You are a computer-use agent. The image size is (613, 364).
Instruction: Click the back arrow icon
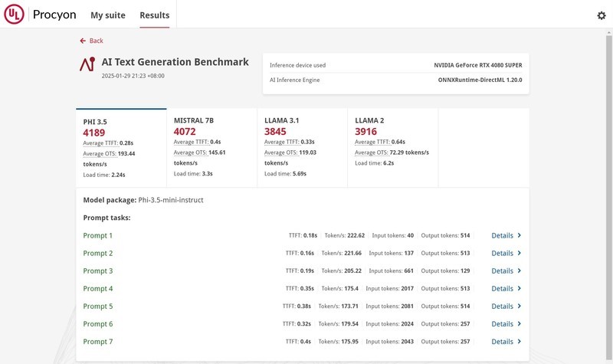pyautogui.click(x=83, y=41)
